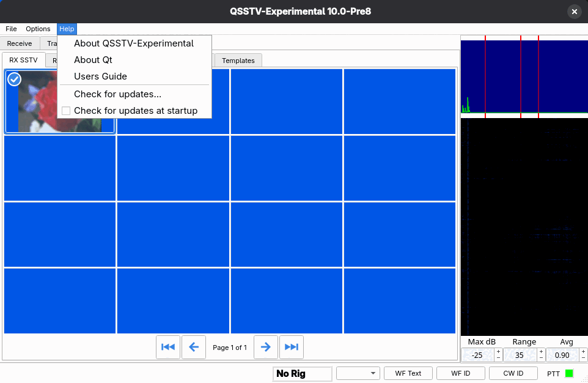588x383 pixels.
Task: Decrease the Range value
Action: 541,358
